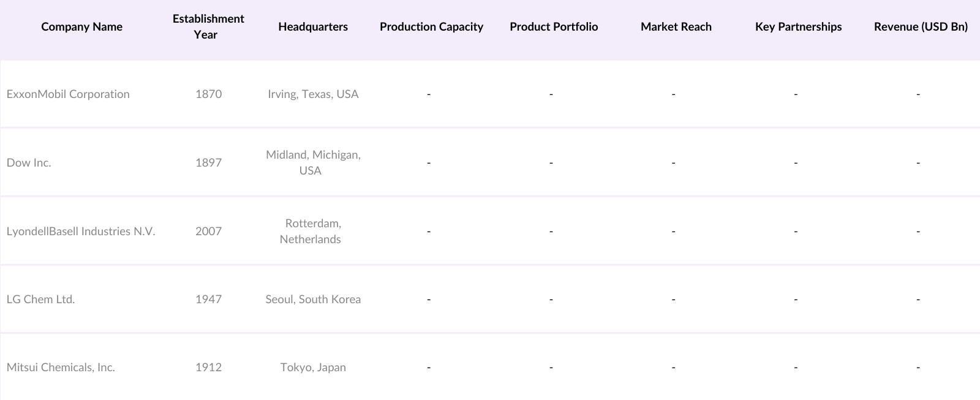Click Mitsui Chemicals' Market Reach dash cell
Screen dimensions: 980x400
(673, 368)
